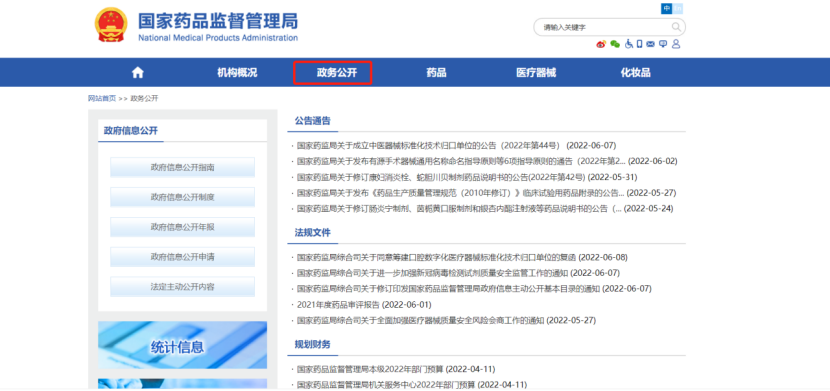Viewport: 830px width, 391px height.
Task: Switch language to 中 (Chinese)
Action: pos(666,8)
